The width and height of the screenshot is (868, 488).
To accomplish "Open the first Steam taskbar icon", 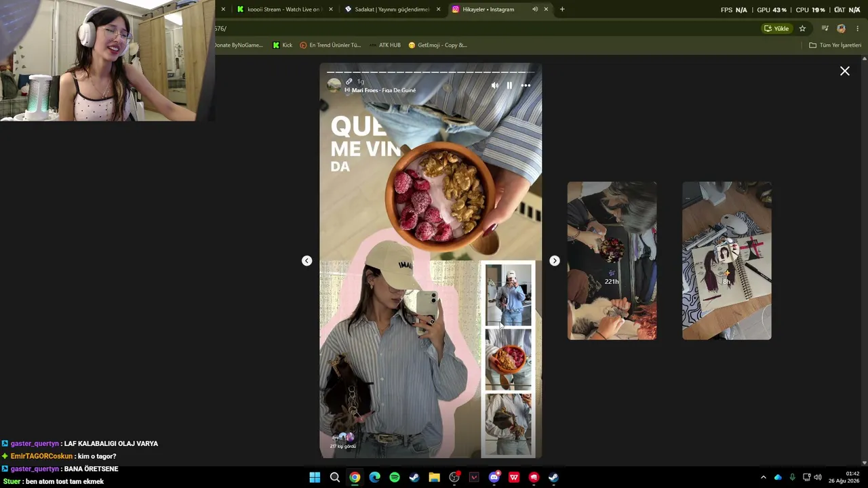I will [x=414, y=477].
